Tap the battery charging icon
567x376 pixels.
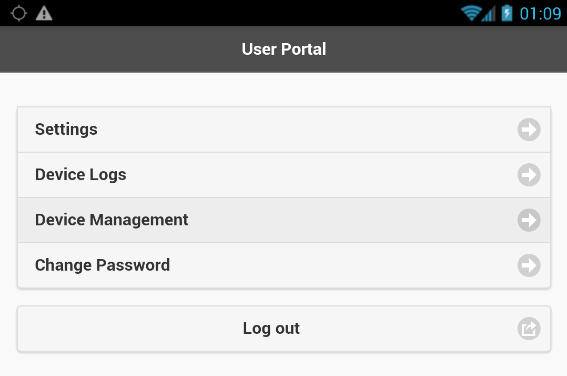click(507, 13)
